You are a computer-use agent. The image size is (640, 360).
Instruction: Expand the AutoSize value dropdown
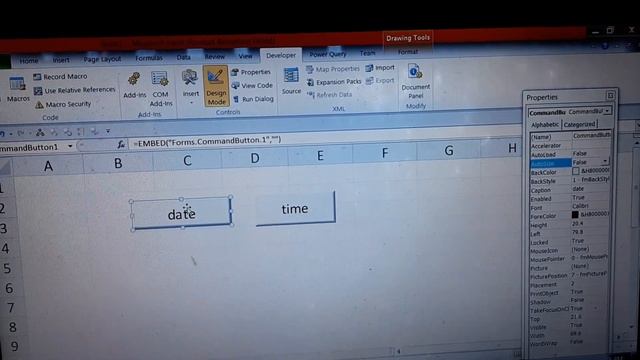[x=605, y=161]
